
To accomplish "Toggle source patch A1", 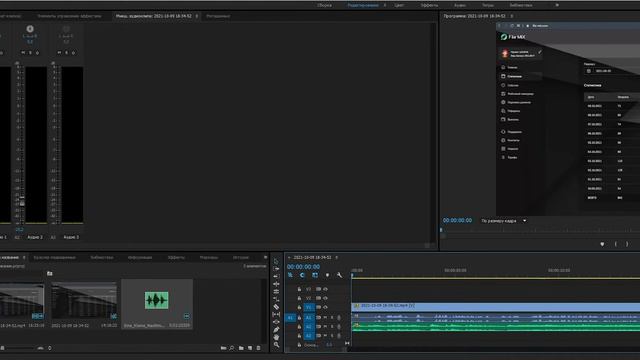I will 290,317.
